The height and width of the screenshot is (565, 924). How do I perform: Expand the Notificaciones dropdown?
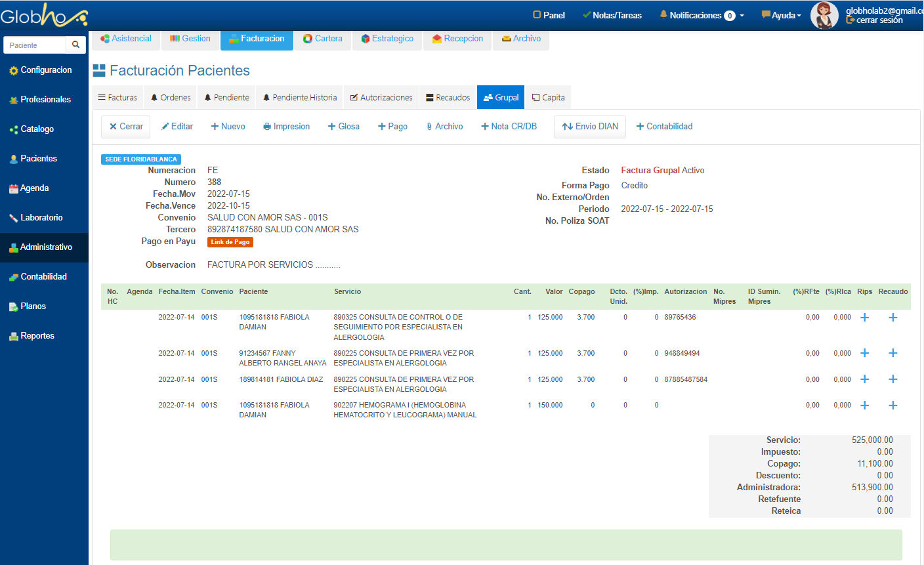tap(702, 15)
